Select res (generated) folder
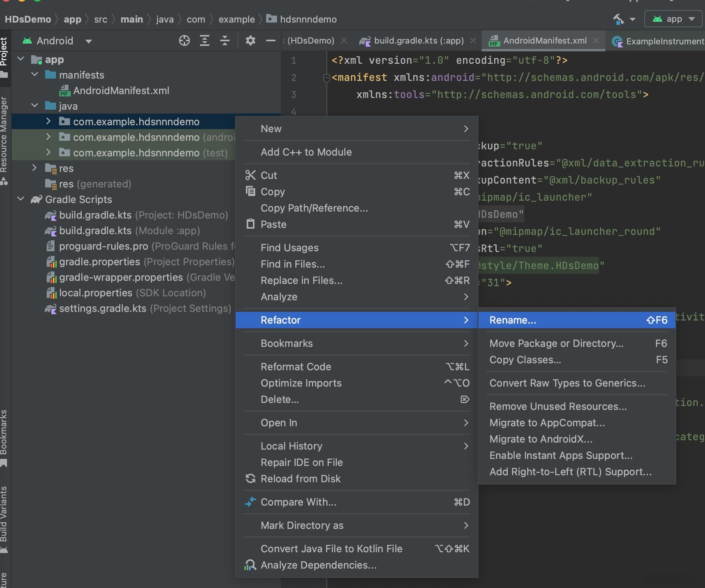 [x=95, y=184]
